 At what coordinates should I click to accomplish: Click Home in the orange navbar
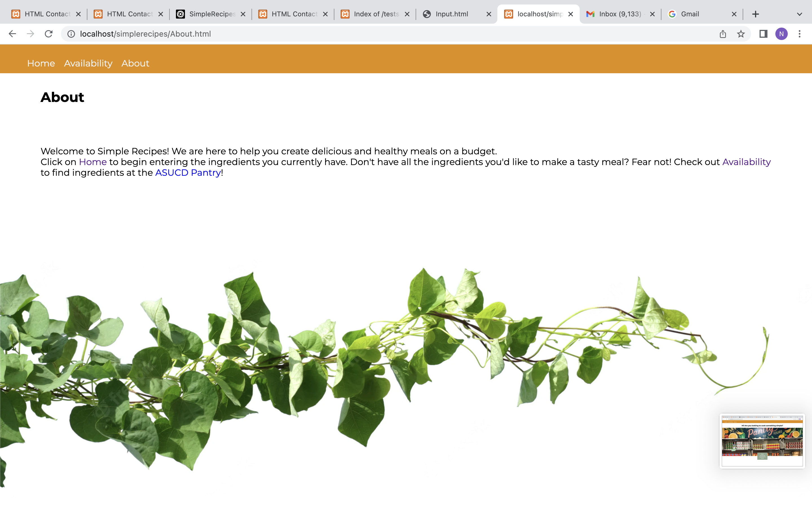pyautogui.click(x=41, y=63)
